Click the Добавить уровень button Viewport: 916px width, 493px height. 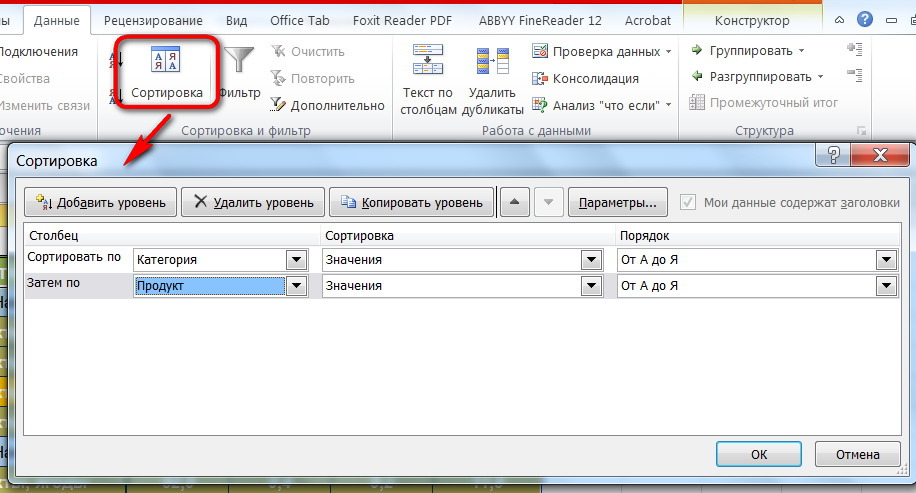[x=101, y=202]
